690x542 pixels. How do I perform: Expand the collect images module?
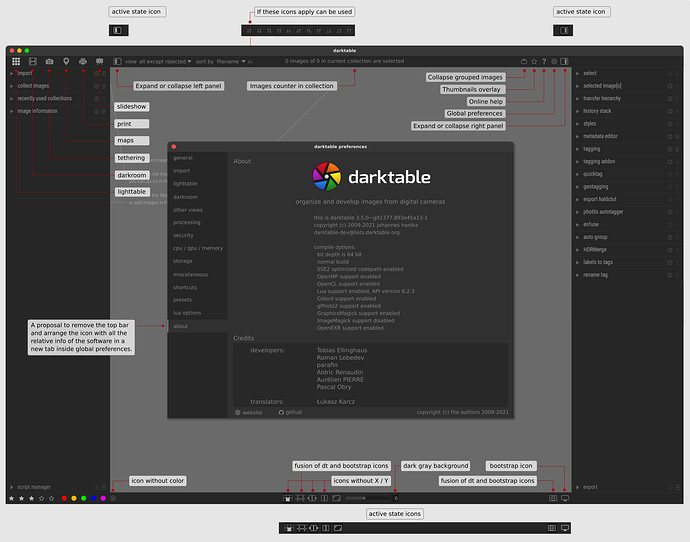(57, 86)
